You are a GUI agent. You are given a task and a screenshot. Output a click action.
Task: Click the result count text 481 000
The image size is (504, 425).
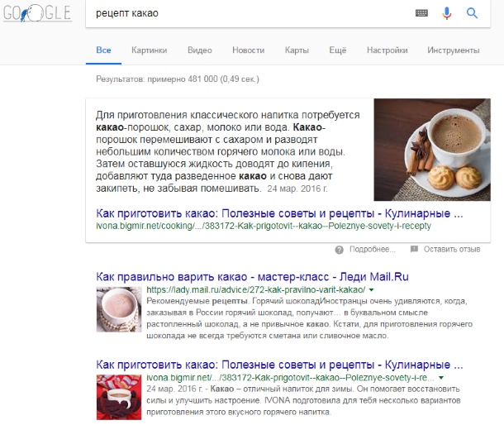[x=178, y=79]
